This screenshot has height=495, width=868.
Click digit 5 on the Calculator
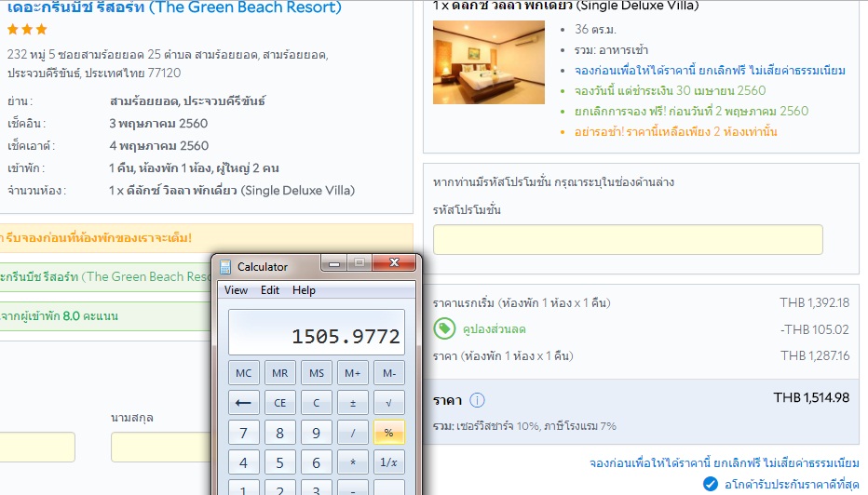tap(280, 462)
